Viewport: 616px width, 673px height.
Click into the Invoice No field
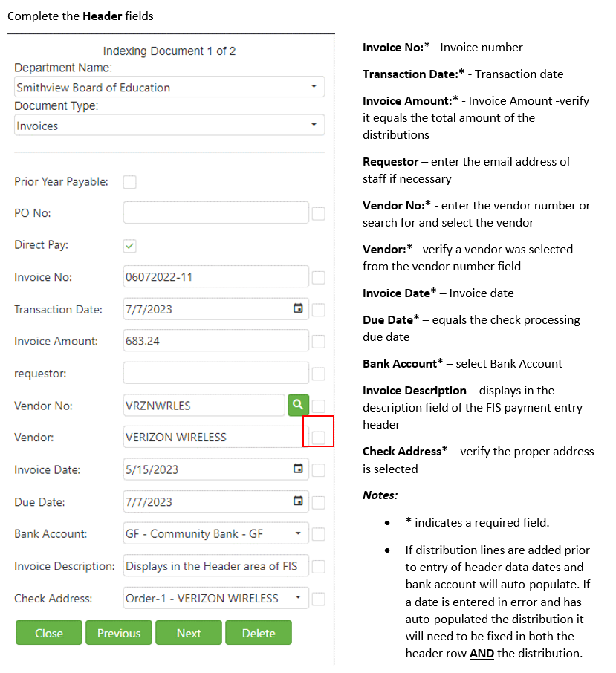click(x=215, y=277)
